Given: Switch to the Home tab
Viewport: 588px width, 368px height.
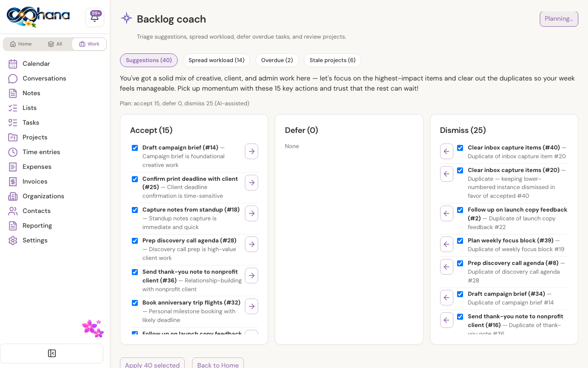Looking at the screenshot, I should (x=21, y=44).
